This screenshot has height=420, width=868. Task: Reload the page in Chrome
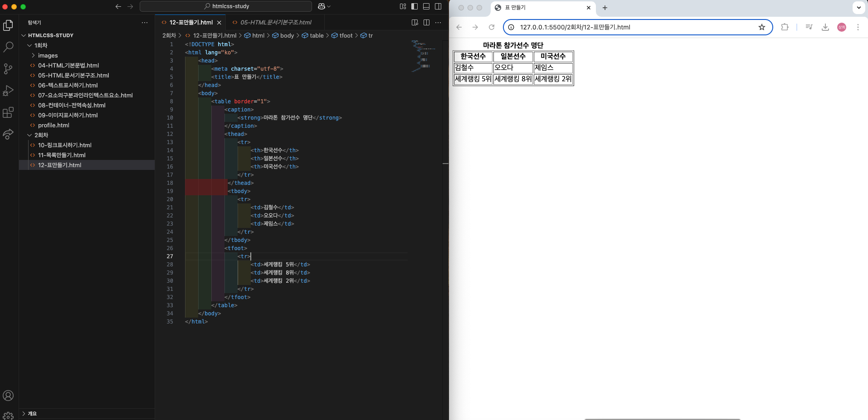click(492, 27)
